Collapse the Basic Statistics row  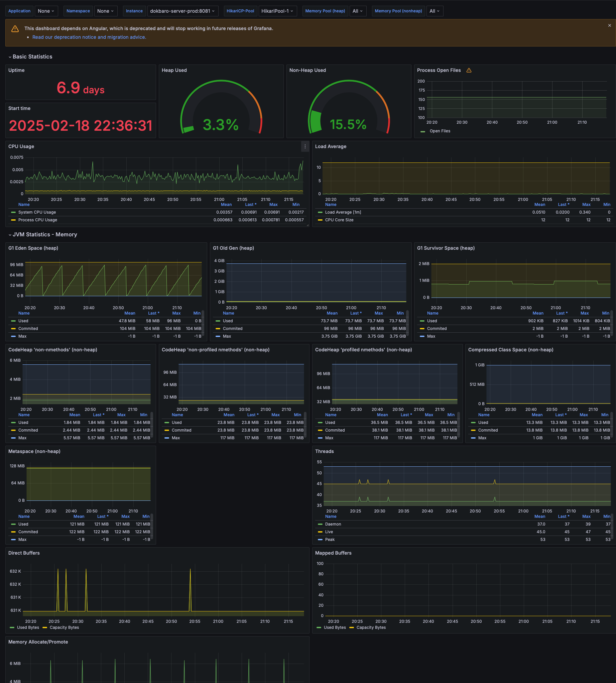[x=30, y=56]
